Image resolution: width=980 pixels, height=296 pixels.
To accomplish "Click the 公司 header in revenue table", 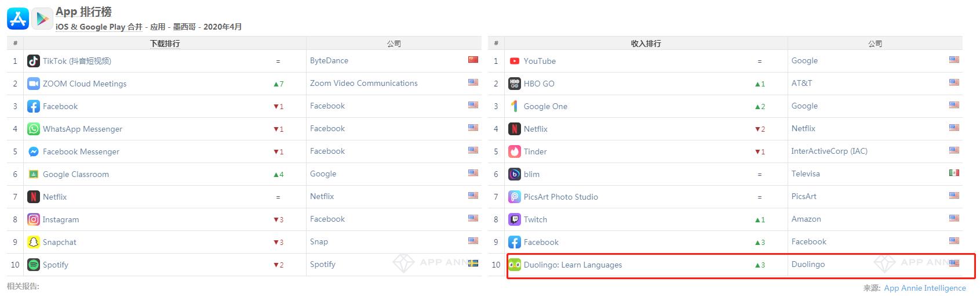I will (875, 44).
